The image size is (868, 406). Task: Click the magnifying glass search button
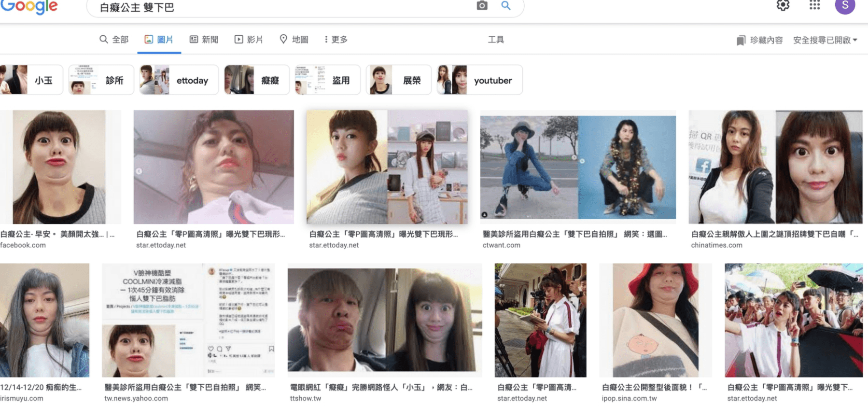coord(505,6)
